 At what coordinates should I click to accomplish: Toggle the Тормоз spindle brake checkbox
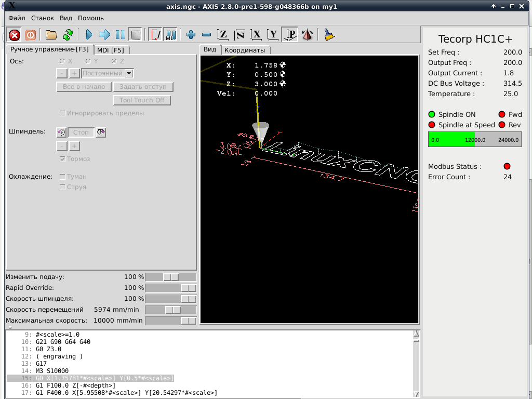(x=63, y=159)
